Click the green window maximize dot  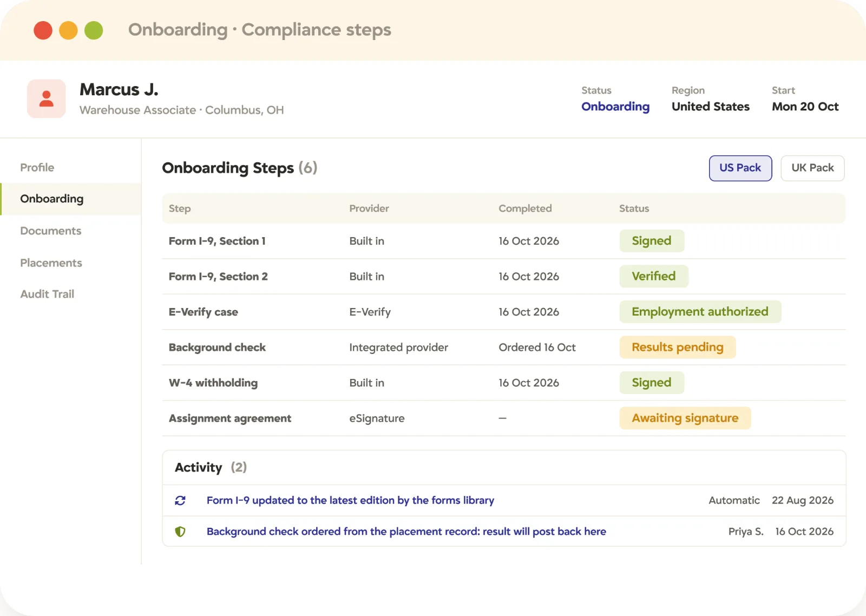point(94,30)
